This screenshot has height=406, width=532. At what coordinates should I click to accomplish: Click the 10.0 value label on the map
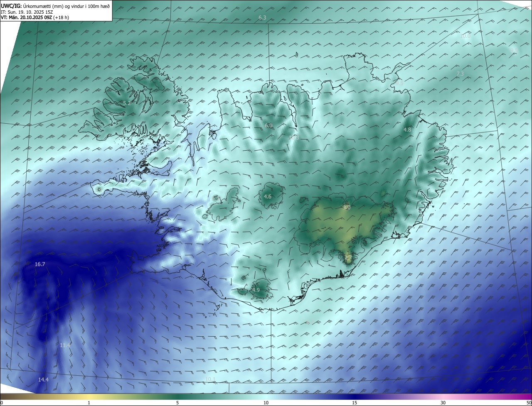click(465, 36)
